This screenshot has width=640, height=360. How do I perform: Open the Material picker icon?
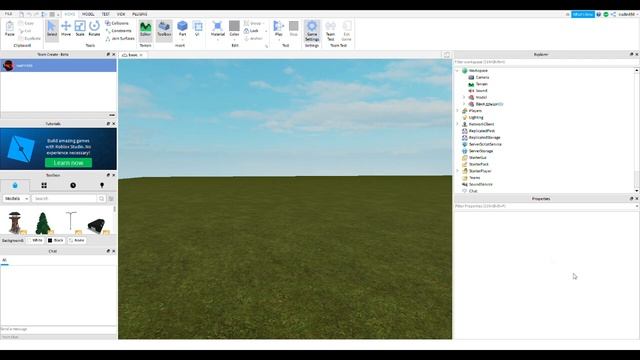click(x=218, y=27)
